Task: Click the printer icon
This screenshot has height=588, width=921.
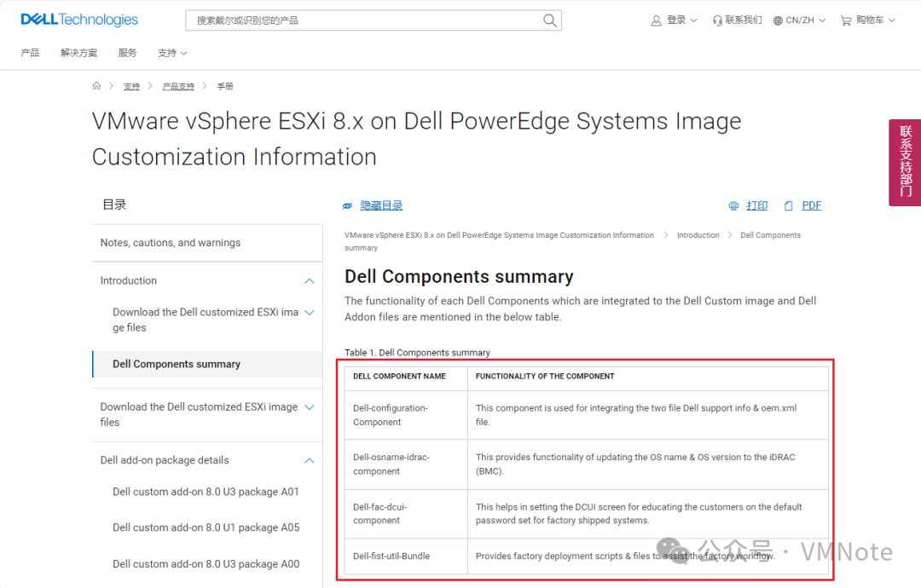Action: click(733, 206)
